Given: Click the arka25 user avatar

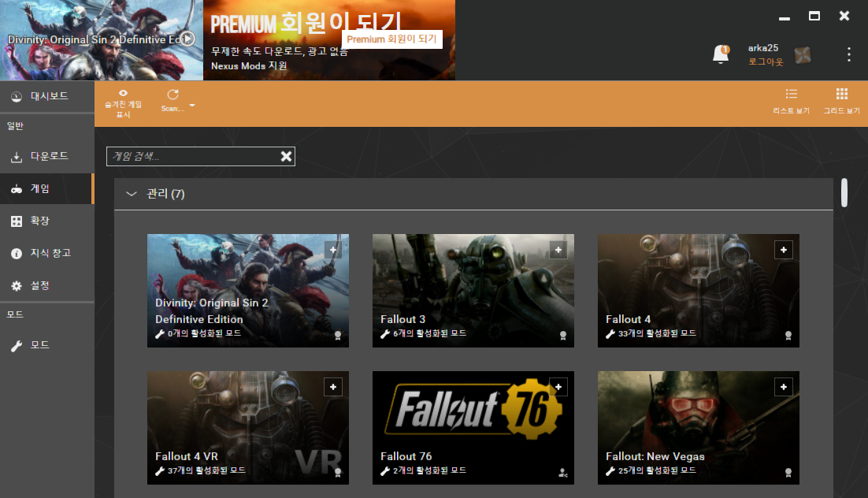Looking at the screenshot, I should 803,55.
